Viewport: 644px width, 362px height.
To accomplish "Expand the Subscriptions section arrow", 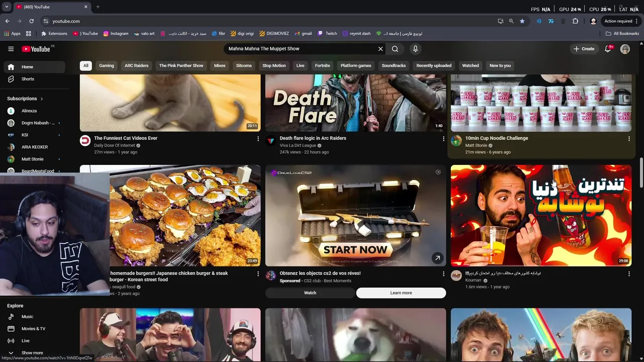I will pyautogui.click(x=41, y=99).
